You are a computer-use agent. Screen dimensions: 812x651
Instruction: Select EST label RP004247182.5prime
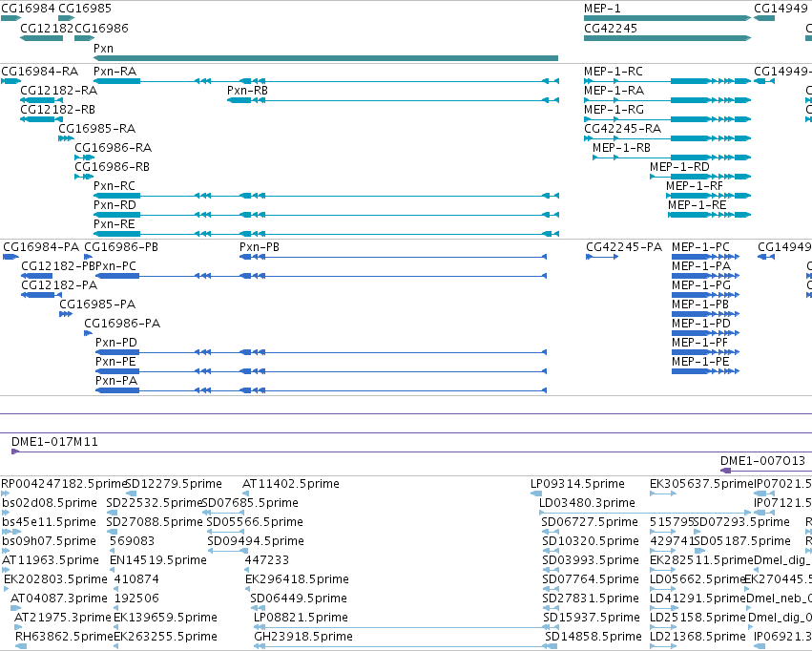coord(64,484)
